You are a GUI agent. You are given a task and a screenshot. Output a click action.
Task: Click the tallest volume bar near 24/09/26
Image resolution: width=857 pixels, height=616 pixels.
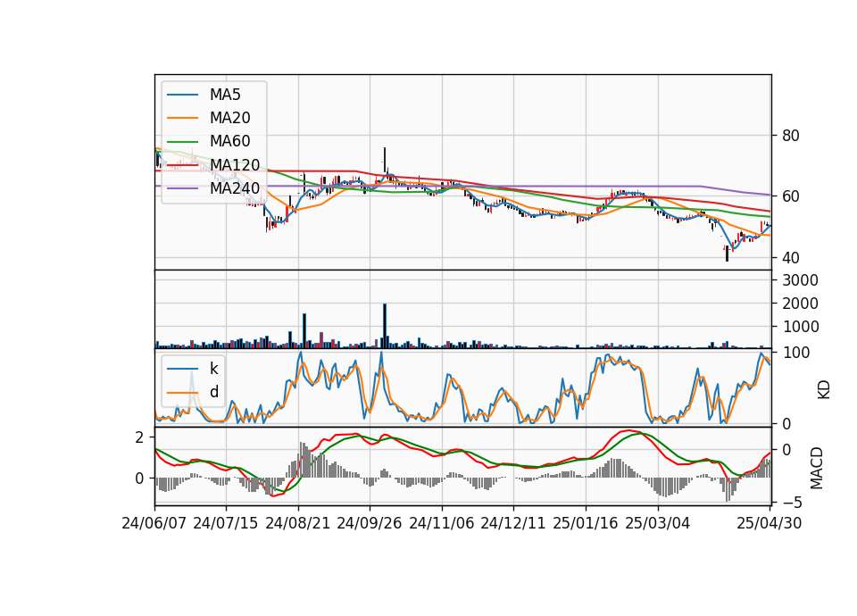tap(385, 326)
